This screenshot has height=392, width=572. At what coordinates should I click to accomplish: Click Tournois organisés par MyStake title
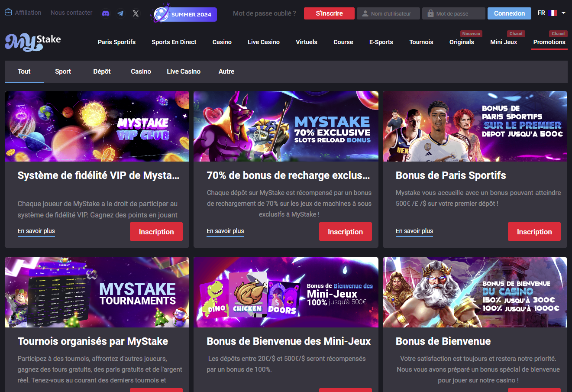pyautogui.click(x=93, y=341)
